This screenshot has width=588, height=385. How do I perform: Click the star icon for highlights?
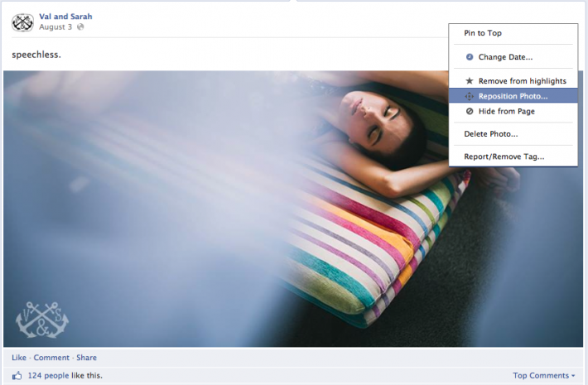470,81
